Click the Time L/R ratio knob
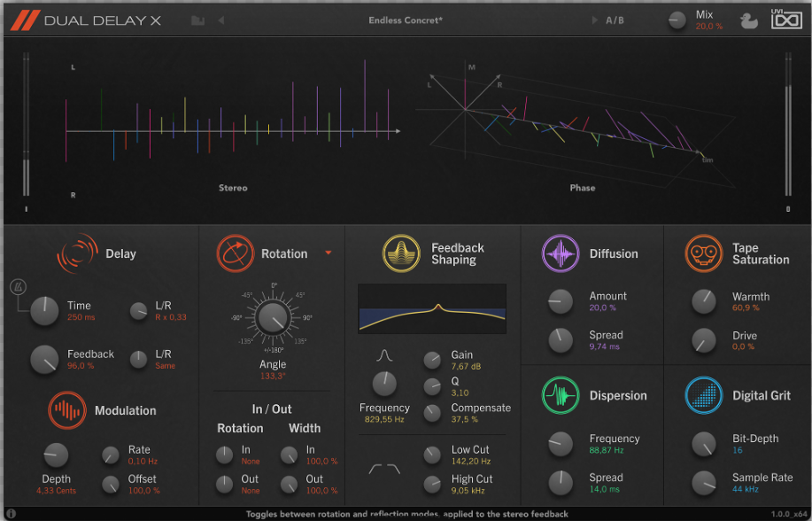 coord(138,311)
